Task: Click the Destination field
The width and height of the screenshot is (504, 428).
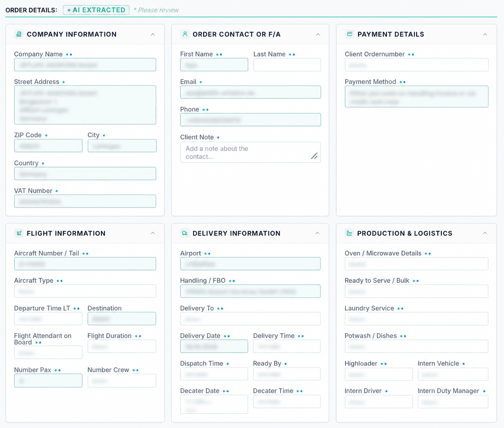Action: (x=122, y=319)
